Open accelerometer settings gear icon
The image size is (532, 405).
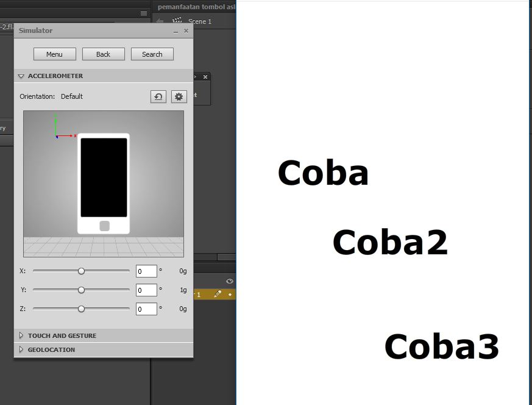click(179, 97)
